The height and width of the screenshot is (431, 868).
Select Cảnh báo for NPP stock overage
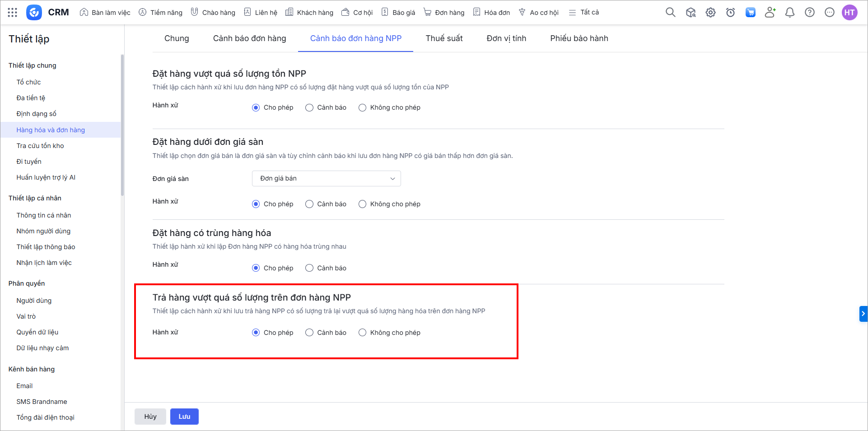(309, 108)
